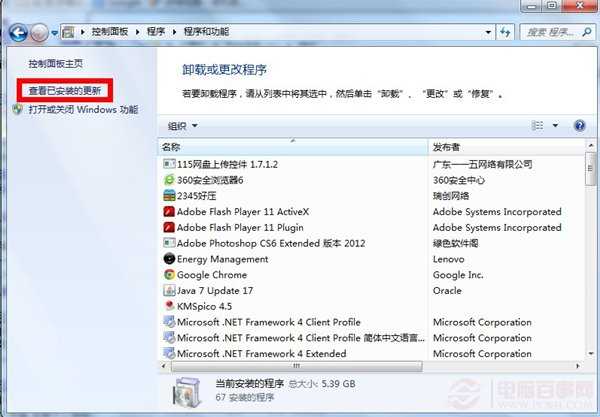Click the vertical scrollbar thumb

pos(591,169)
